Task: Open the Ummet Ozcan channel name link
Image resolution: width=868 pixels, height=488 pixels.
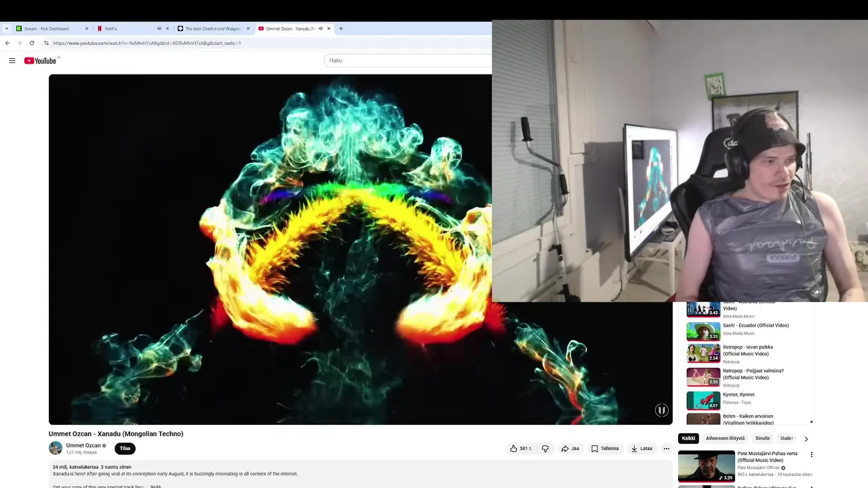Action: pos(83,445)
